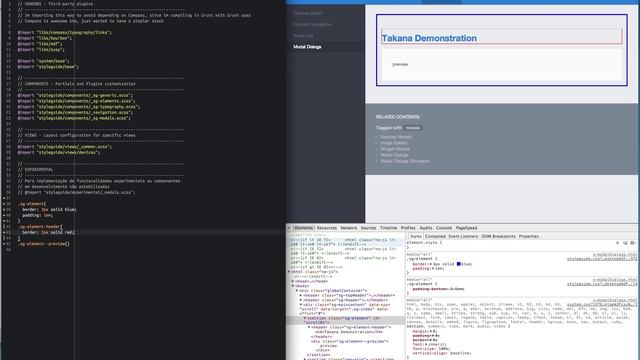Click the blue color swatch in border rule
The height and width of the screenshot is (360, 640).
[458, 264]
